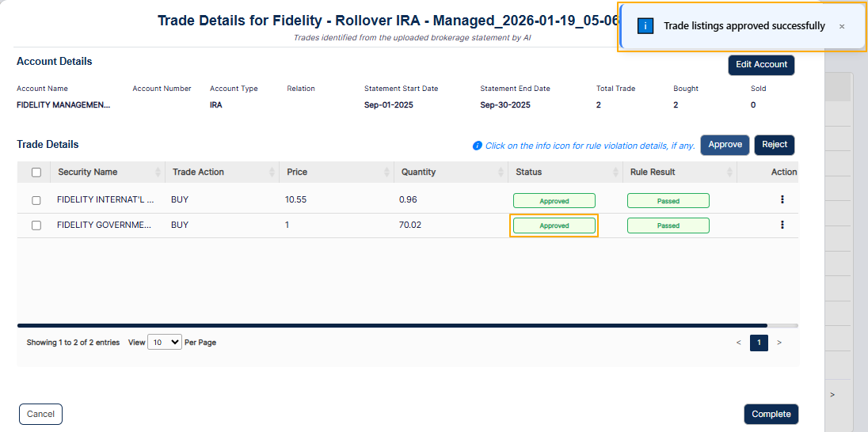Select page 1 in the pagination
Screen dimensions: 868x432
click(759, 343)
